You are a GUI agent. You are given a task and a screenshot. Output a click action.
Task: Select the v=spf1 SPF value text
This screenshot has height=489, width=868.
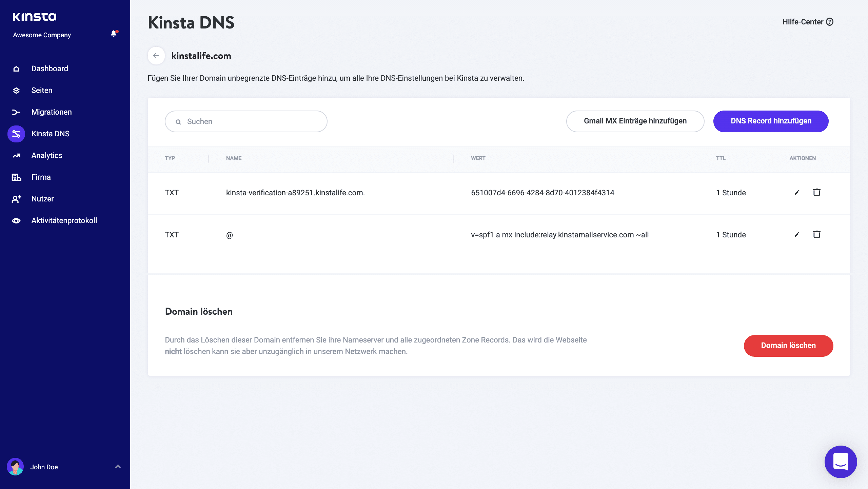(x=560, y=235)
